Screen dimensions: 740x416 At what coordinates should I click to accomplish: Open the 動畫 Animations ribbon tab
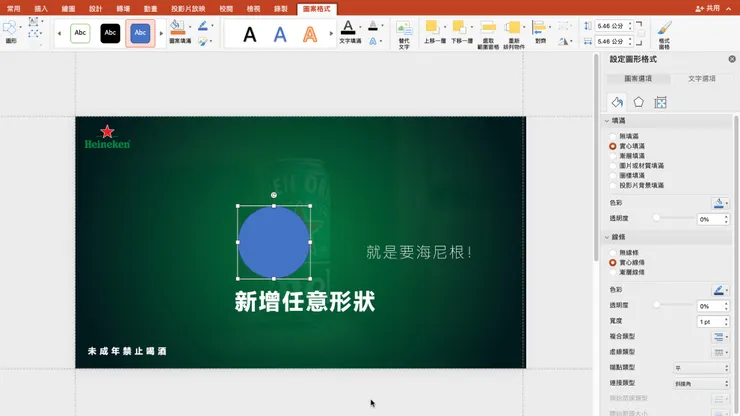(x=151, y=8)
